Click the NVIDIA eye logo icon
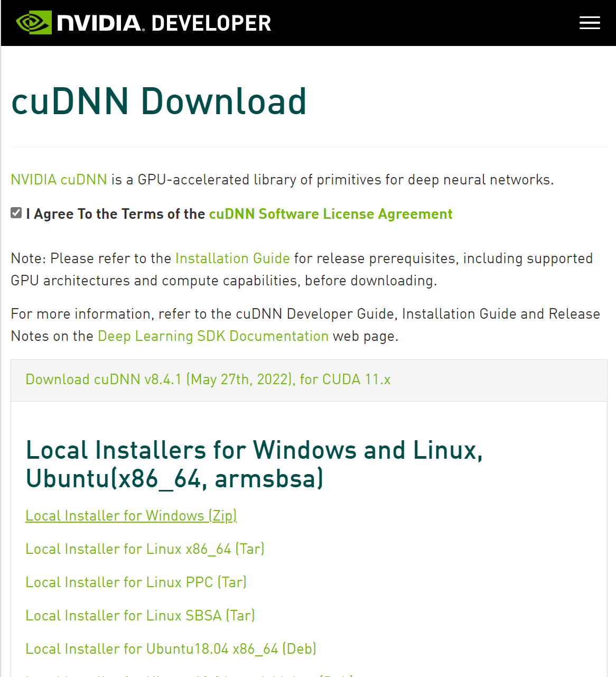This screenshot has width=616, height=677. point(34,23)
